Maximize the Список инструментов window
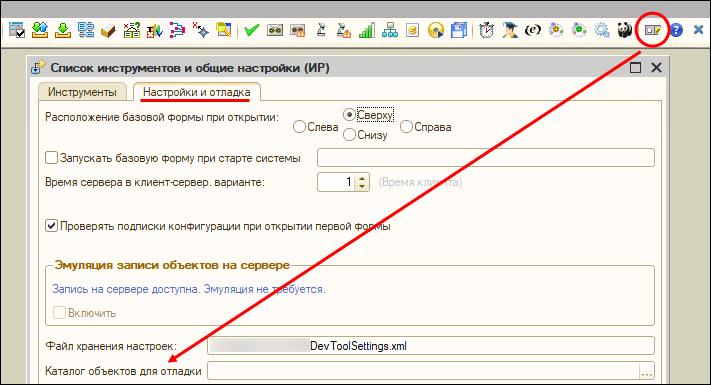Image resolution: width=711 pixels, height=385 pixels. (x=636, y=68)
